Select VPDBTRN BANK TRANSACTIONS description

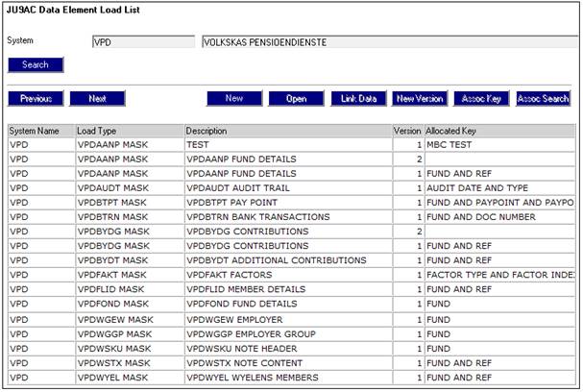(x=288, y=217)
